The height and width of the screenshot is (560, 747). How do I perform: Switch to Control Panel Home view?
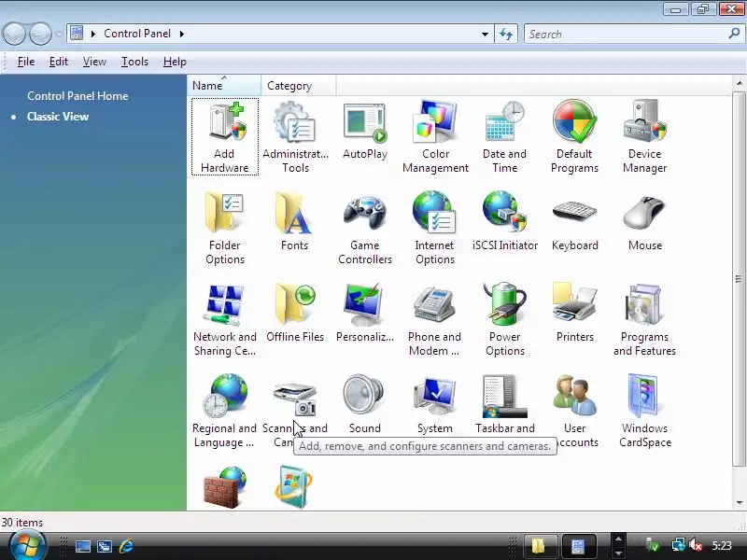tap(78, 96)
